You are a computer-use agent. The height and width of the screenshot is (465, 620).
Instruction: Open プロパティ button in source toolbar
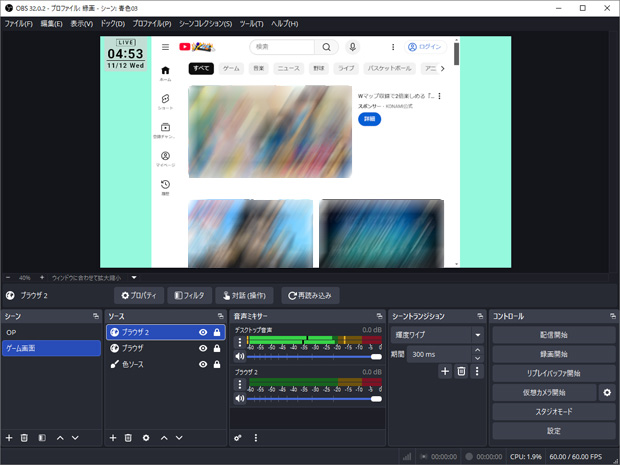point(139,295)
